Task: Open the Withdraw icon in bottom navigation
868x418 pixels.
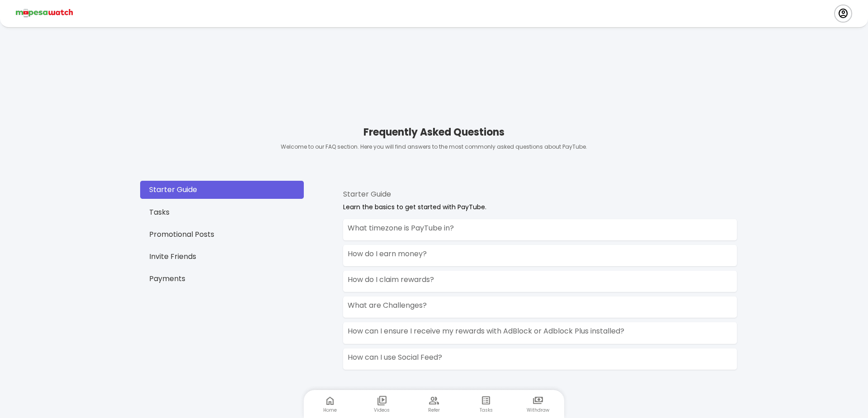Action: (538, 404)
